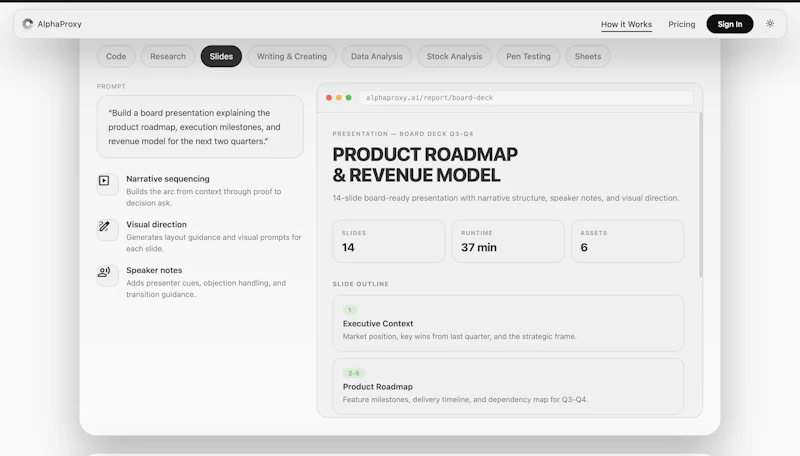
Task: Open the Data Analysis tab
Action: [x=377, y=56]
